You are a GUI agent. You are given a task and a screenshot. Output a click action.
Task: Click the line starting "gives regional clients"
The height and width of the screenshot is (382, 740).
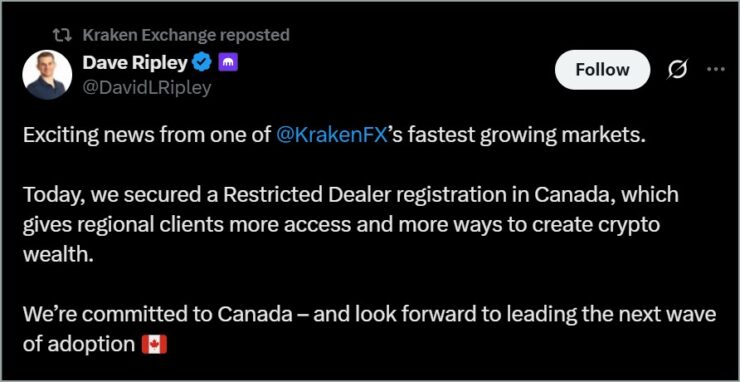click(341, 225)
